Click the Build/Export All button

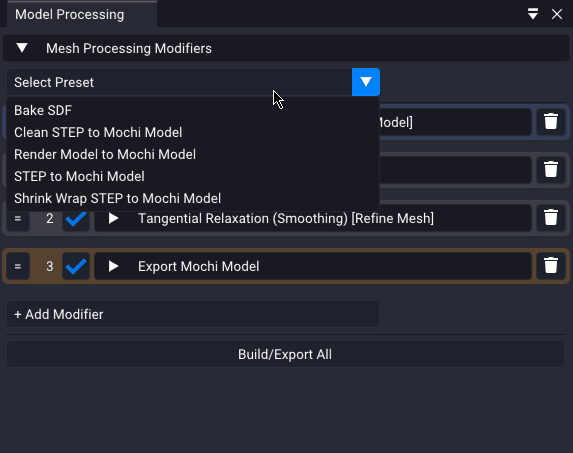point(285,354)
